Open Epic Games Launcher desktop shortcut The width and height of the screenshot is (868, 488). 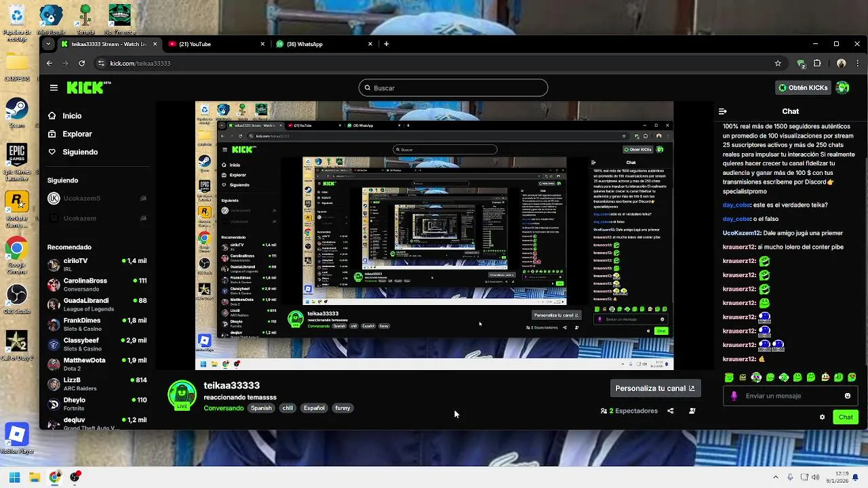[17, 160]
